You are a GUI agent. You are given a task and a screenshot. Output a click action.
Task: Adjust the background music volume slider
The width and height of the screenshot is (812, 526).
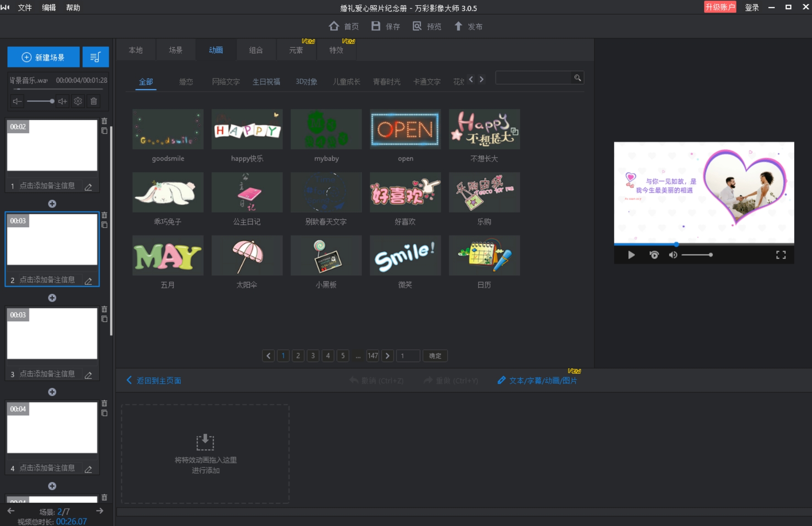point(40,101)
